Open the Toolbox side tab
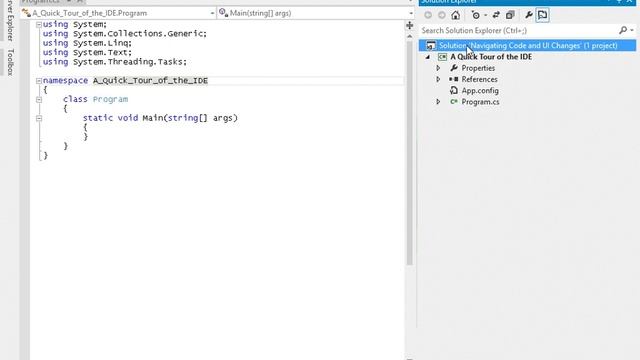The height and width of the screenshot is (360, 640). click(10, 62)
